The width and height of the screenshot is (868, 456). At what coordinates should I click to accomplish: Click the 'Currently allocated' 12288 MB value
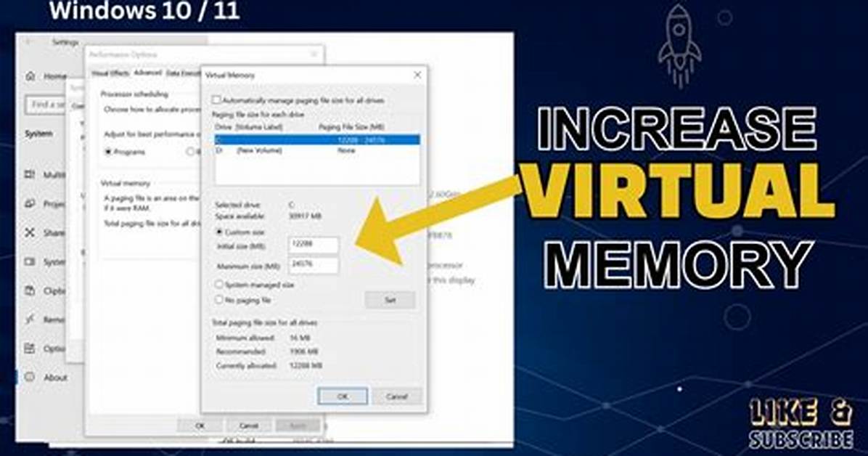point(306,366)
